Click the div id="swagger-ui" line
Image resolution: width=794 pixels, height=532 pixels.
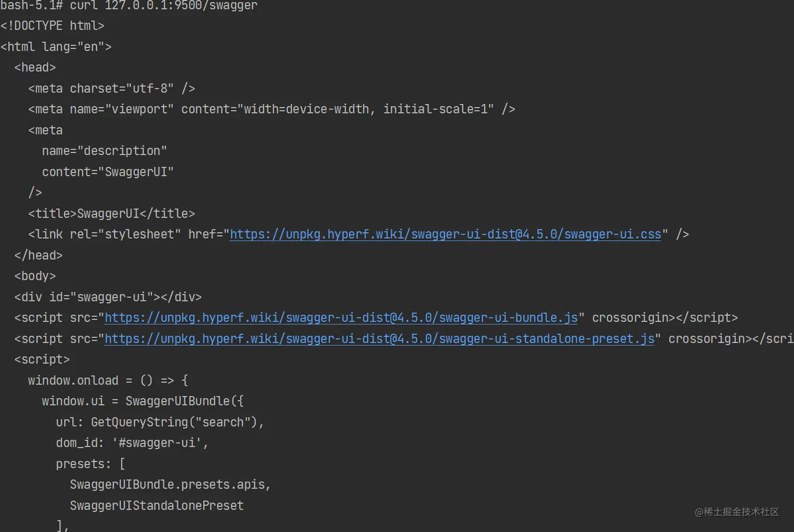108,297
